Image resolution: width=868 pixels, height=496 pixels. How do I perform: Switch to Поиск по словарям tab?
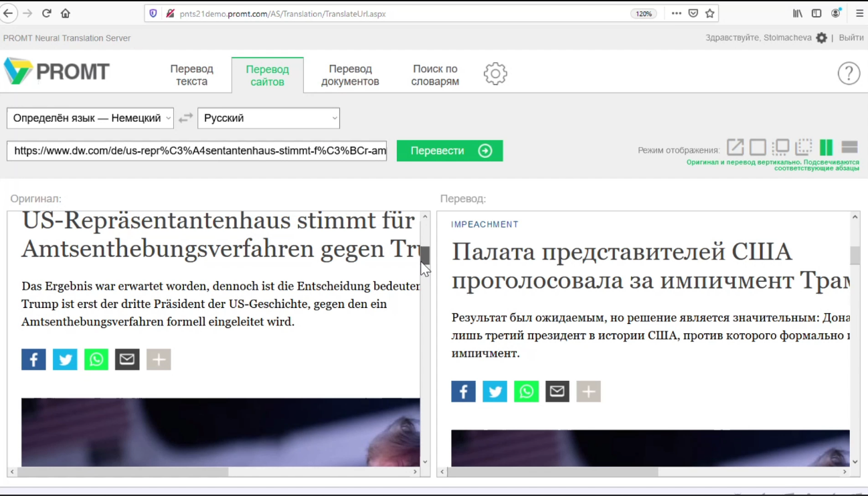coord(436,75)
